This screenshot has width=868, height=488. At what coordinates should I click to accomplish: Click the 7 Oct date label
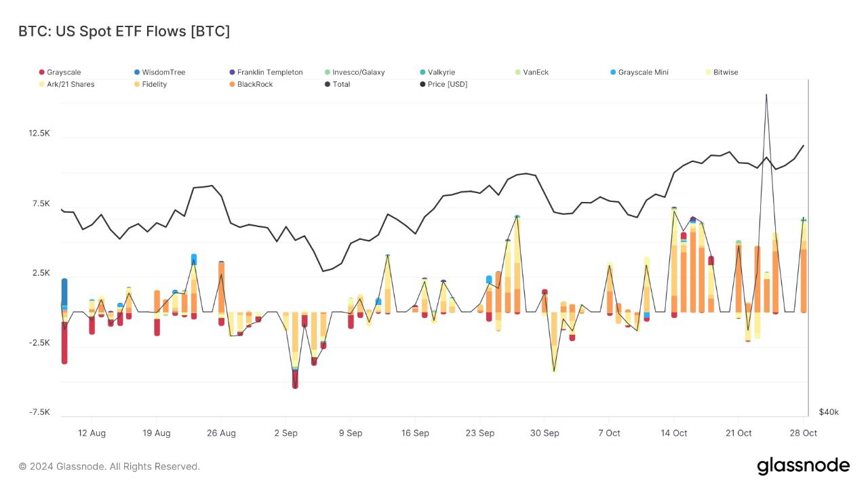click(609, 433)
